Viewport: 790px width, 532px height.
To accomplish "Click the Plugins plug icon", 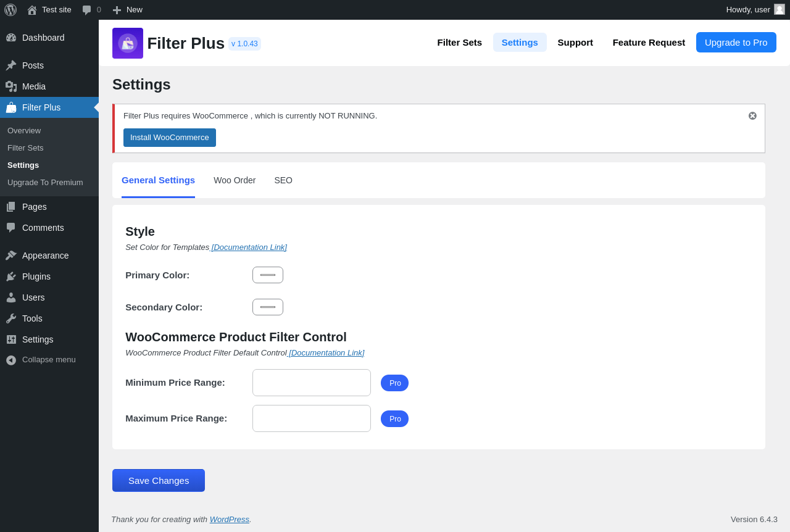I will [11, 276].
